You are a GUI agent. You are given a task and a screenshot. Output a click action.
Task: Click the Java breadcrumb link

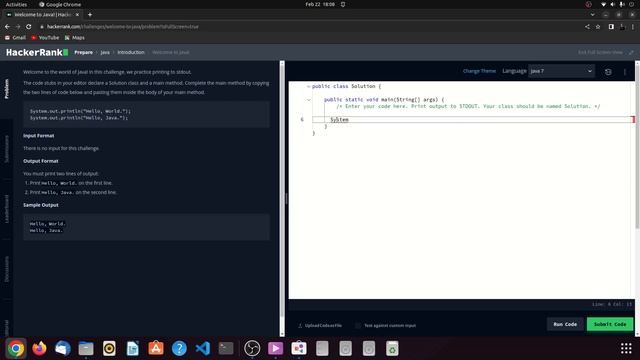[105, 52]
